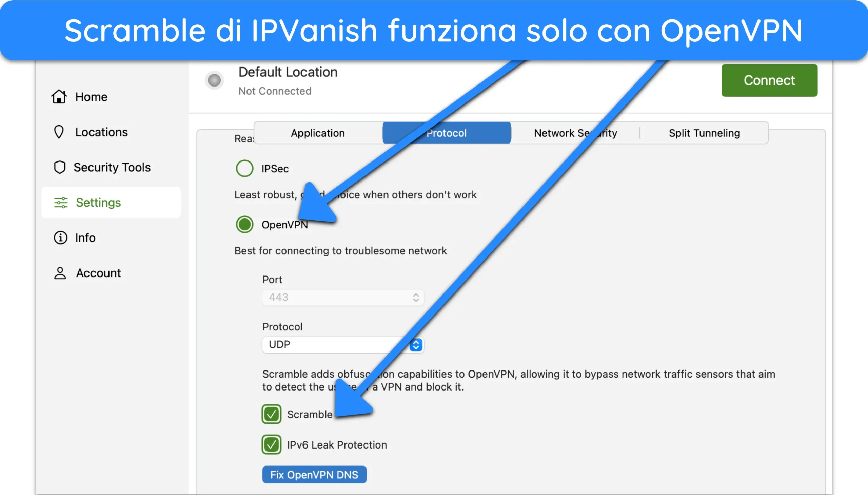Viewport: 868px width, 495px height.
Task: Toggle the IPv6 Leak Protection checkbox
Action: 272,445
